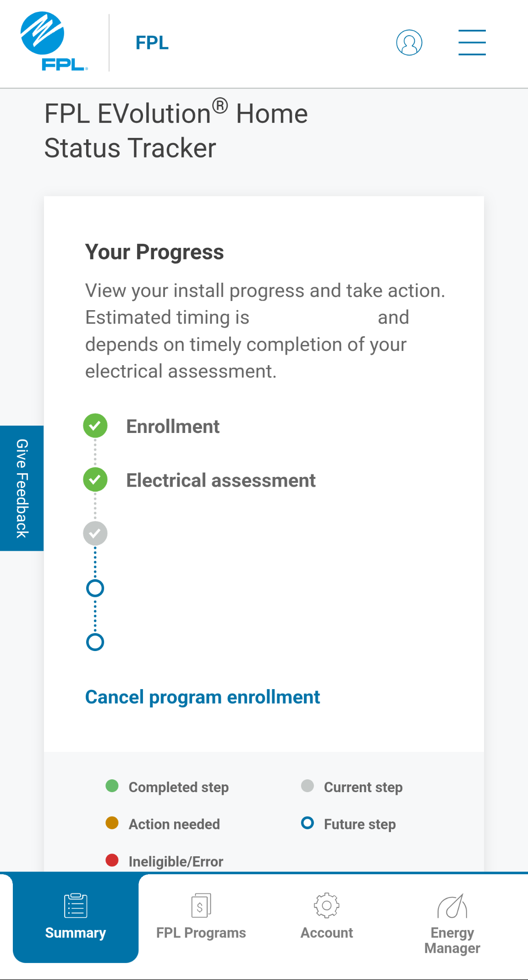Click the last future step circle
The width and height of the screenshot is (528, 980).
[x=95, y=642]
